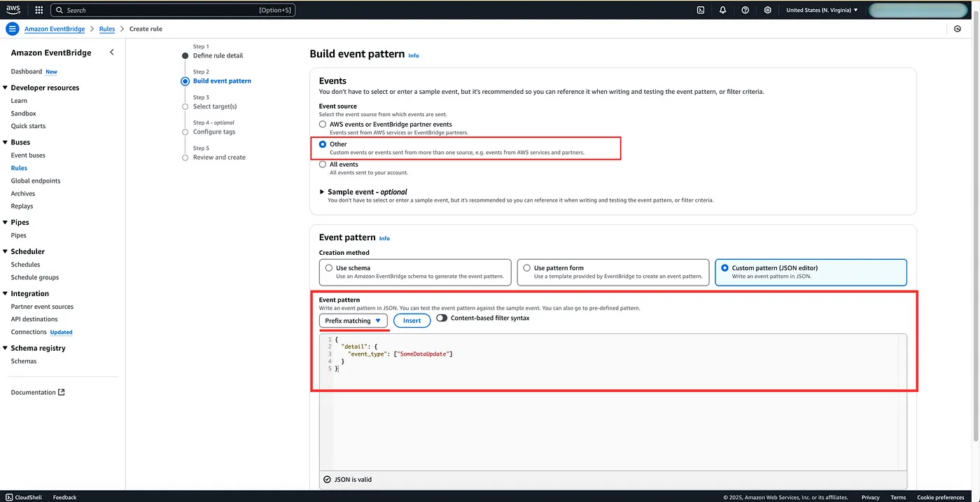Select the Other event source radio
980x502 pixels.
click(323, 144)
